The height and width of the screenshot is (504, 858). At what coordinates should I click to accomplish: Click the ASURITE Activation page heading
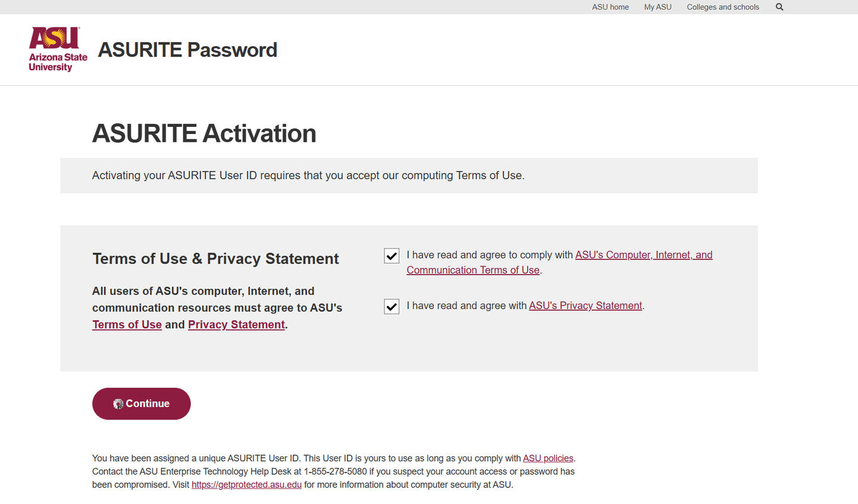(x=204, y=133)
